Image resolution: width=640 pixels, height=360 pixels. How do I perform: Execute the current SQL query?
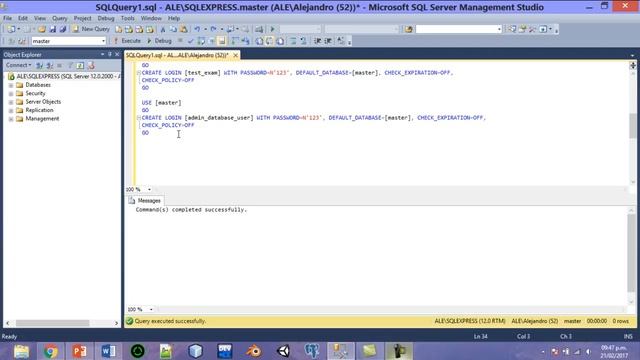[x=127, y=41]
